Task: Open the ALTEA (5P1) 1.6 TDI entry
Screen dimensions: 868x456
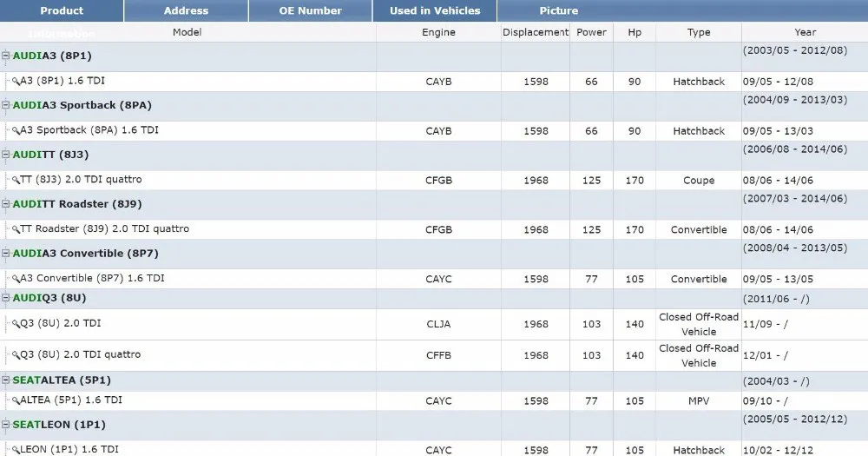Action: click(71, 400)
